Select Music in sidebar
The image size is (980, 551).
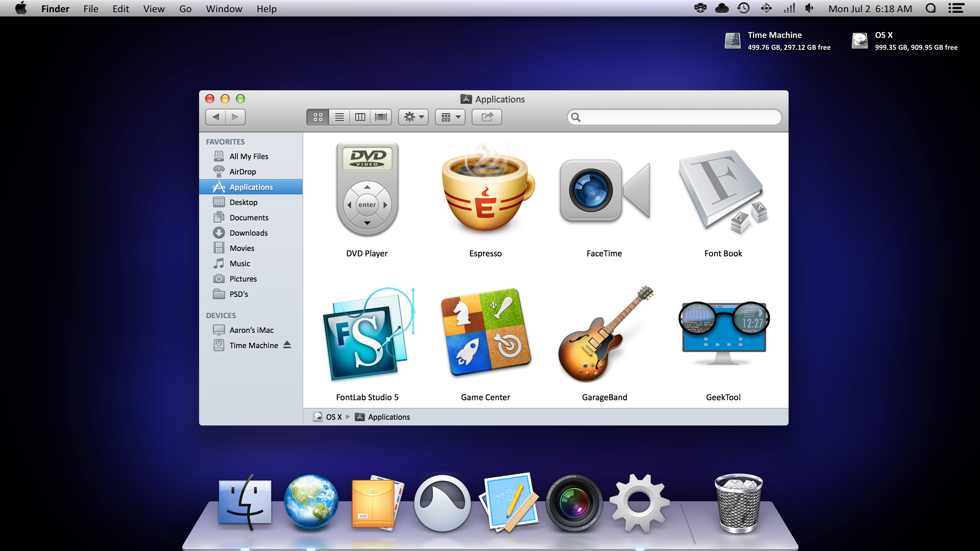(x=251, y=263)
